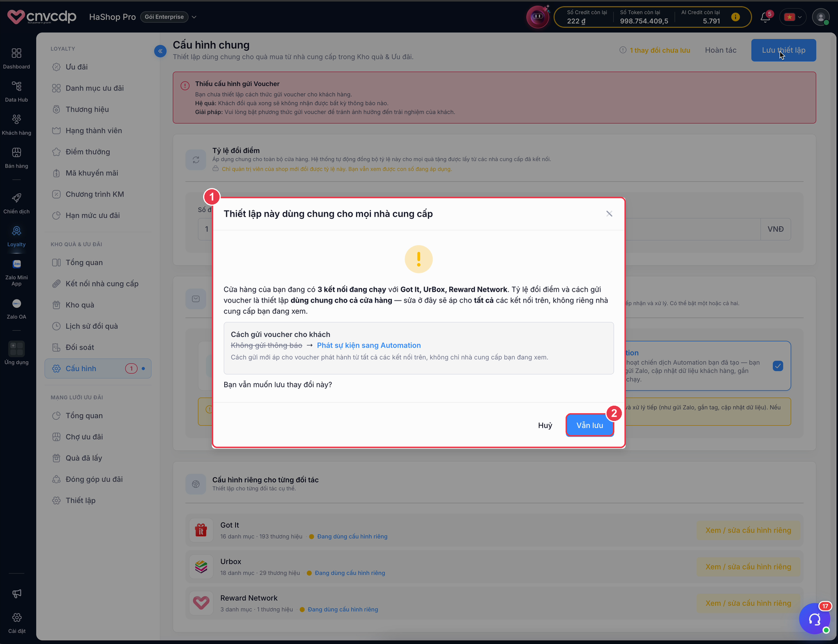Image resolution: width=838 pixels, height=644 pixels.
Task: Go to Khách hàng section
Action: tap(17, 125)
